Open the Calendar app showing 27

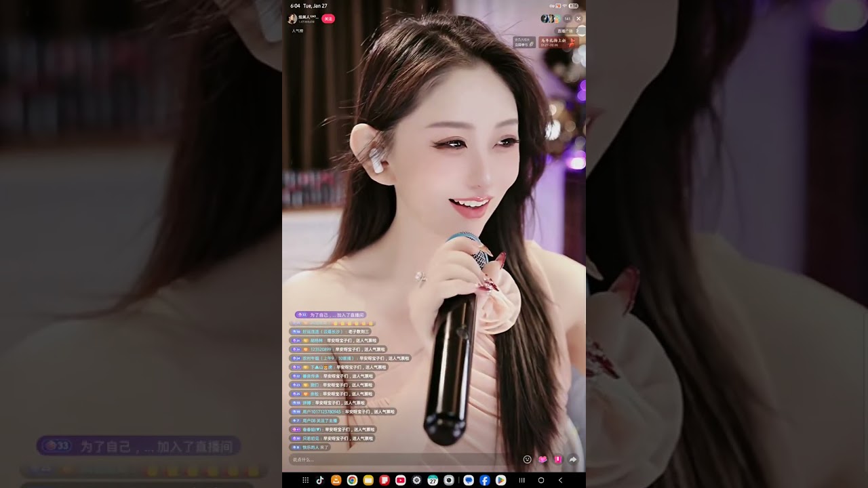(433, 481)
